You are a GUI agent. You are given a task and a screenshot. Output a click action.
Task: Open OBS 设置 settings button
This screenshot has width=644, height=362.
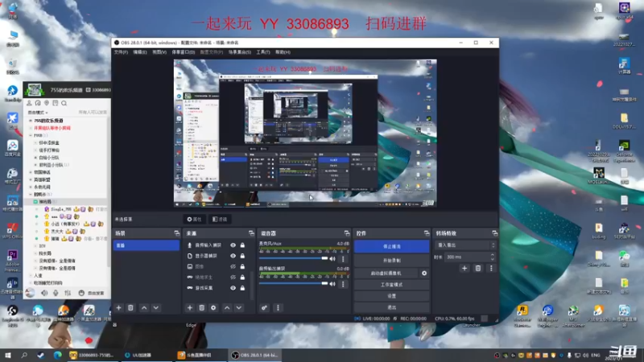point(392,296)
